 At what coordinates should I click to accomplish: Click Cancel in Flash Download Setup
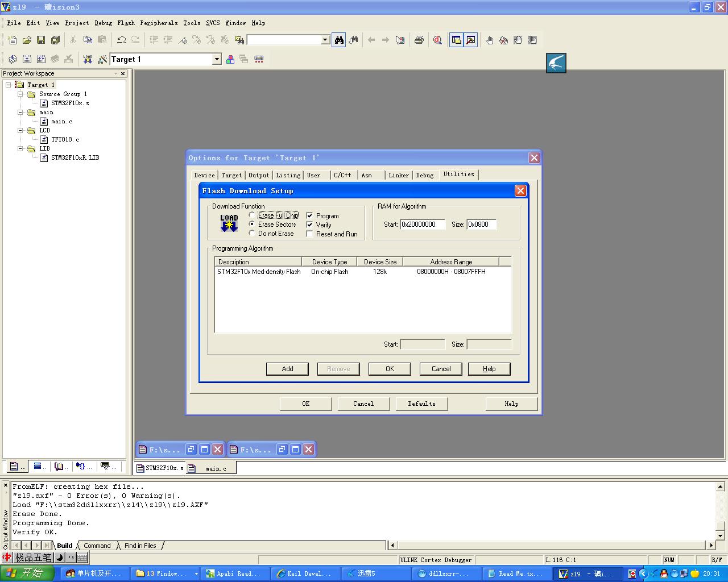(441, 369)
